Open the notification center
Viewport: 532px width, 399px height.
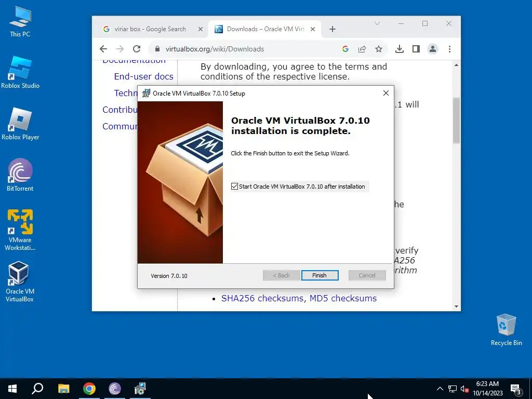(516, 389)
